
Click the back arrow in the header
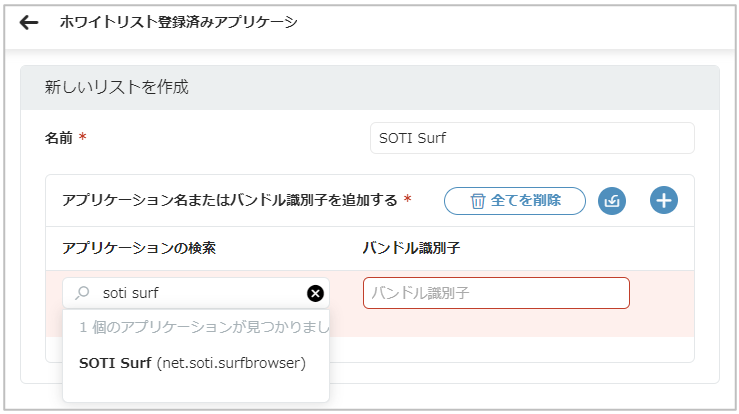pos(29,23)
